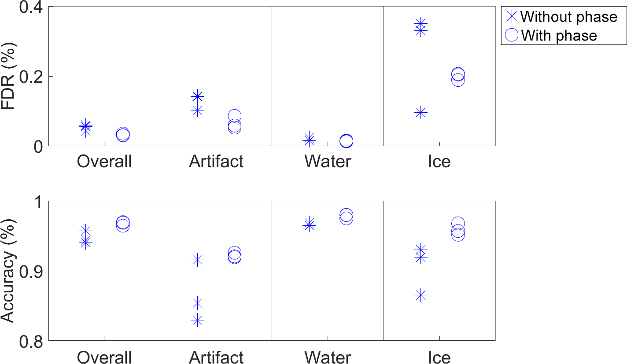
Task: Click the 'FDR (%)' y-axis label
Action: [11, 76]
